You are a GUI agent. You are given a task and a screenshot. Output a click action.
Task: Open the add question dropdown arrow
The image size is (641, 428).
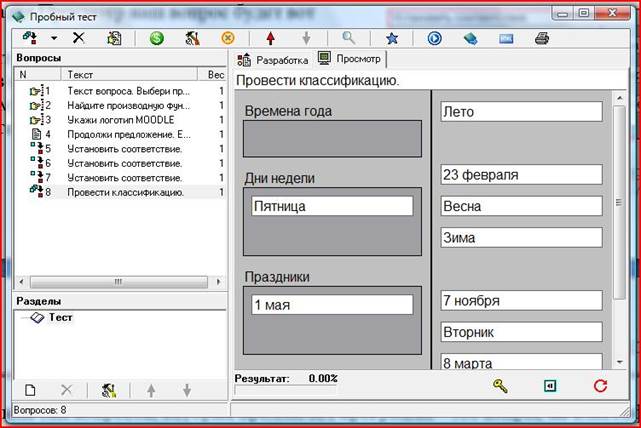54,38
